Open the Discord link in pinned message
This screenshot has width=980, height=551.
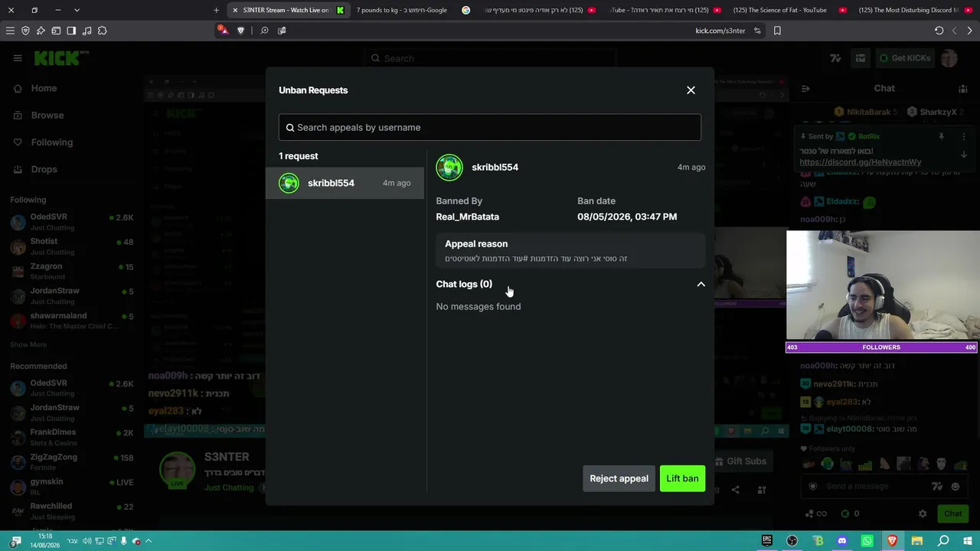[x=861, y=162]
